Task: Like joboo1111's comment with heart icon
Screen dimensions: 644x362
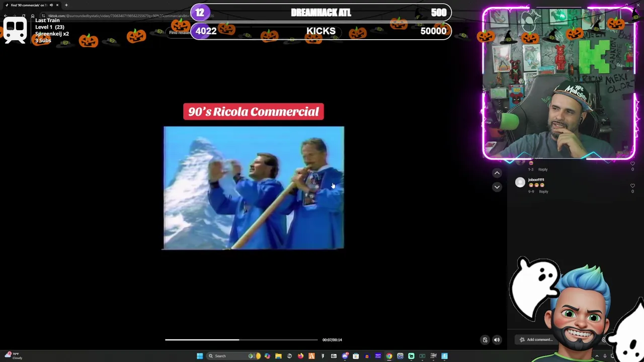Action: [632, 186]
